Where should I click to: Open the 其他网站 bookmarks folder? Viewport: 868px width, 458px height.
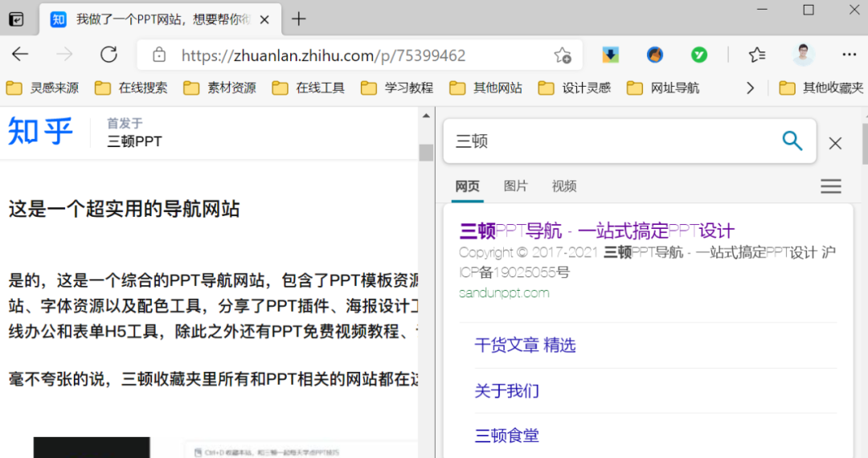485,88
